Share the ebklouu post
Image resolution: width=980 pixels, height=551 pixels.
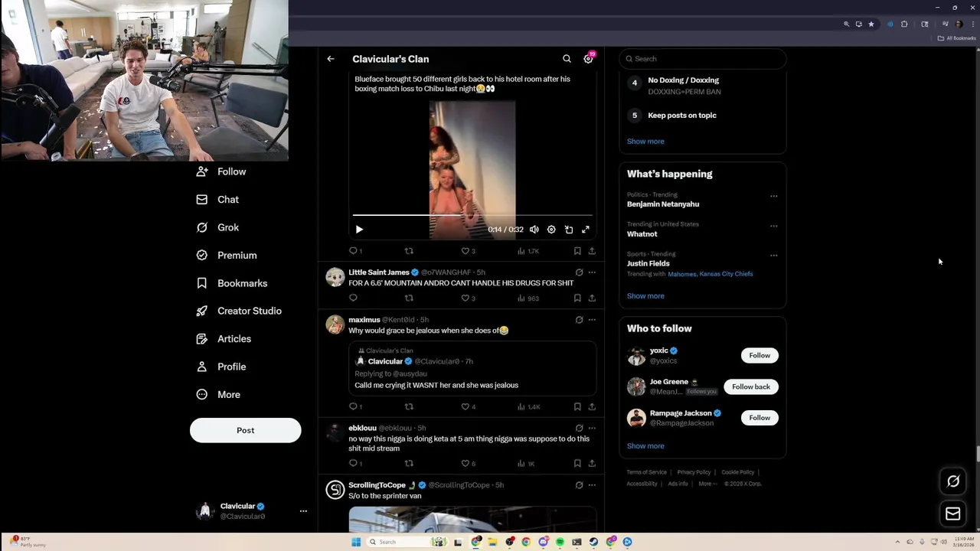pos(592,464)
